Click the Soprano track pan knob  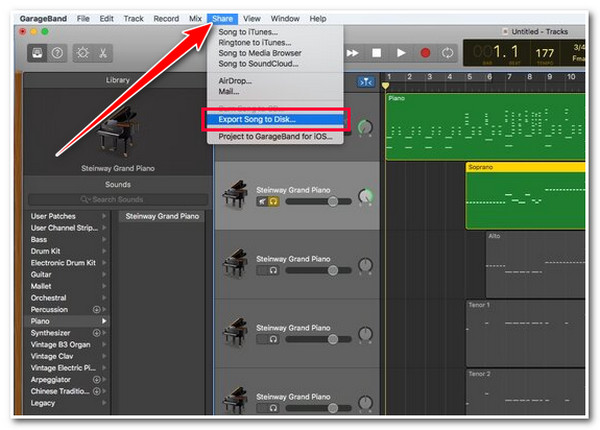365,197
